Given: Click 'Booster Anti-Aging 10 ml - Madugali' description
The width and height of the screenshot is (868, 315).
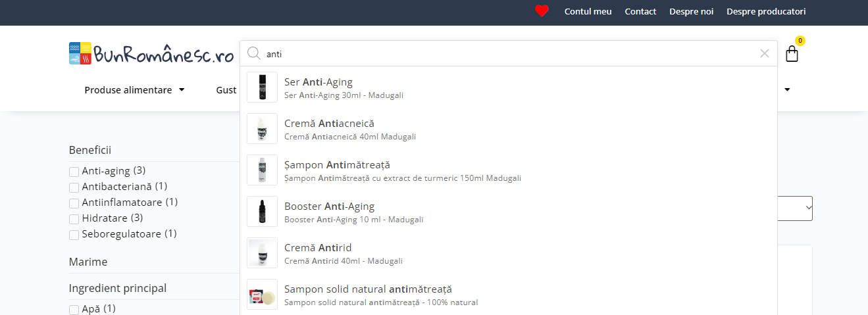Looking at the screenshot, I should (354, 220).
